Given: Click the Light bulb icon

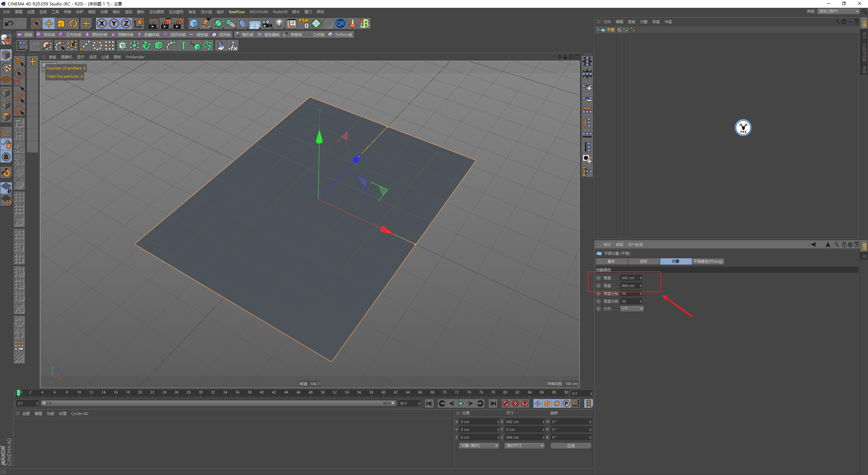Looking at the screenshot, I should pyautogui.click(x=279, y=23).
